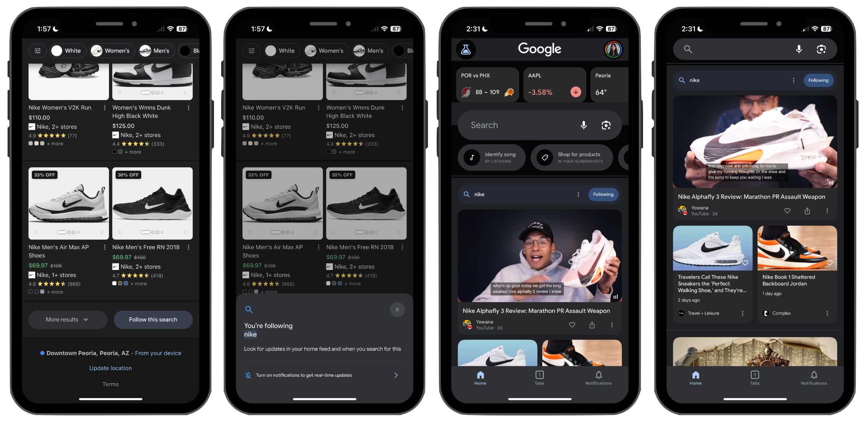
Task: Click More results button in shopping feed
Action: pyautogui.click(x=67, y=320)
